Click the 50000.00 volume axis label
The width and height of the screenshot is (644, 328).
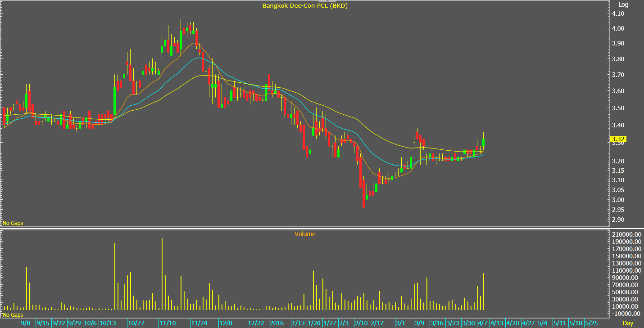[x=625, y=292]
